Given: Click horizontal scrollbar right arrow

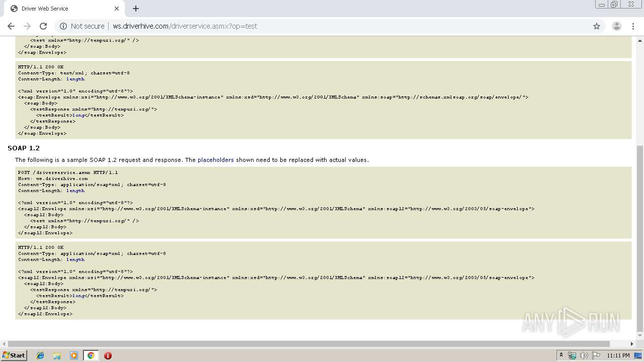Looking at the screenshot, I should tap(632, 344).
